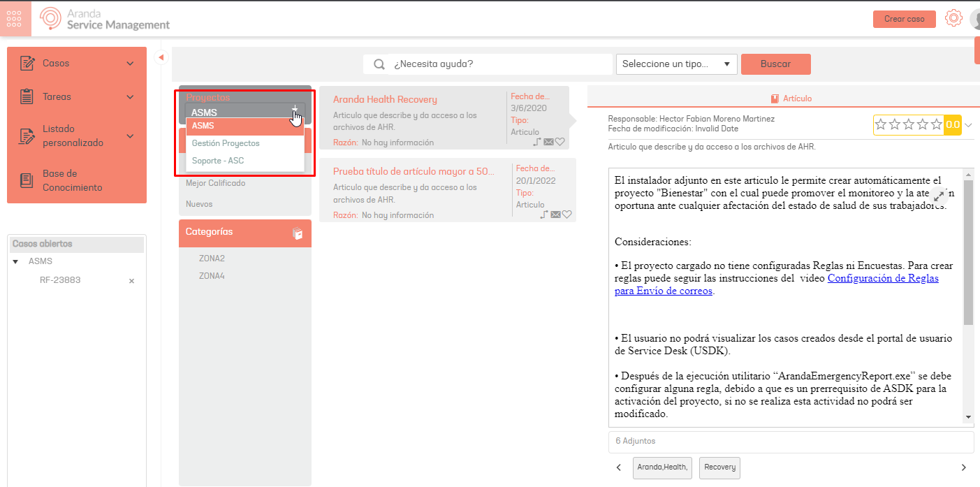Select the ZONA2 category
The width and height of the screenshot is (980, 487).
pyautogui.click(x=212, y=259)
